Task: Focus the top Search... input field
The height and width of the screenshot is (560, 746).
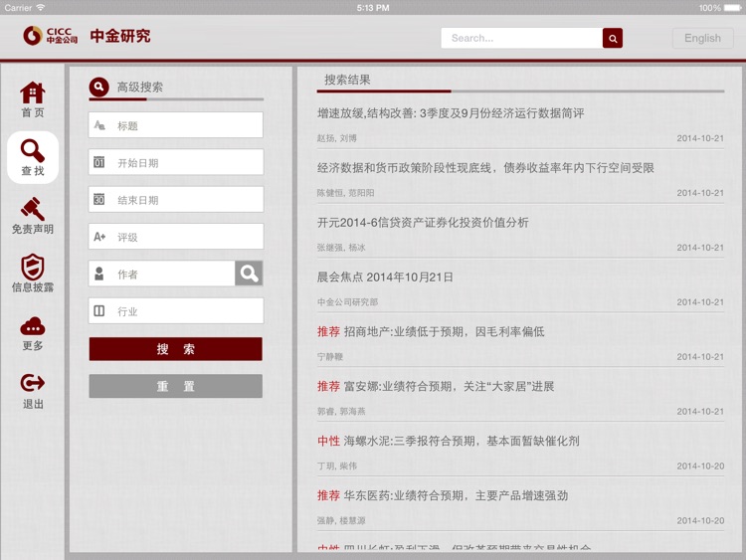Action: (x=522, y=38)
